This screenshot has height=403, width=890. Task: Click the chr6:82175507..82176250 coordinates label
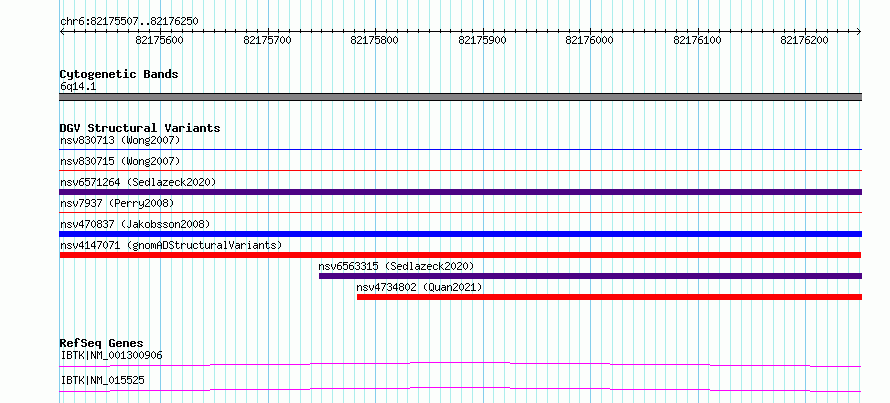point(129,21)
